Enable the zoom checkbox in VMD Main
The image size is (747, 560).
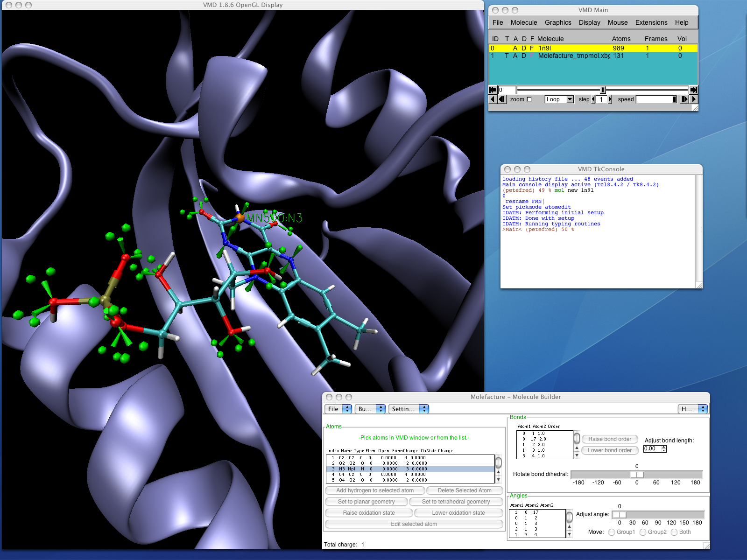529,99
